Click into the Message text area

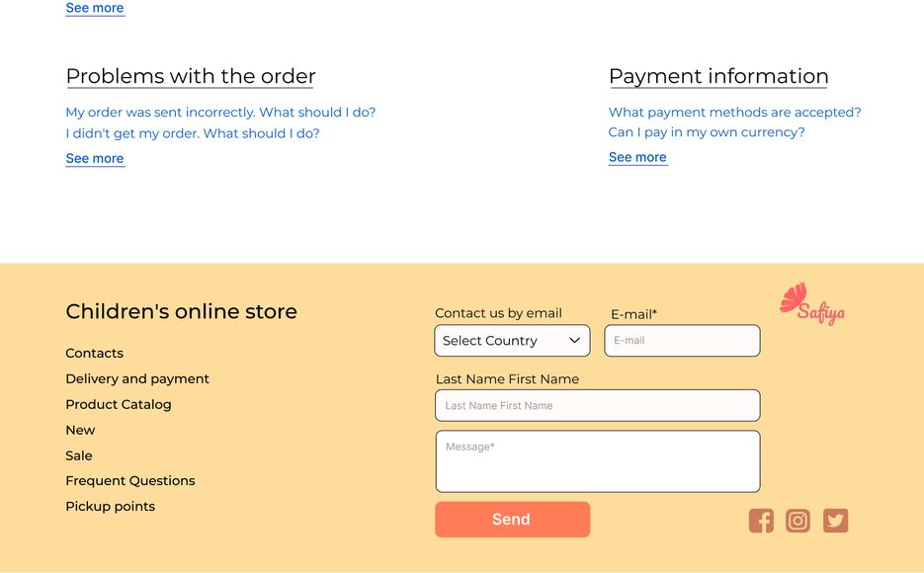[598, 461]
